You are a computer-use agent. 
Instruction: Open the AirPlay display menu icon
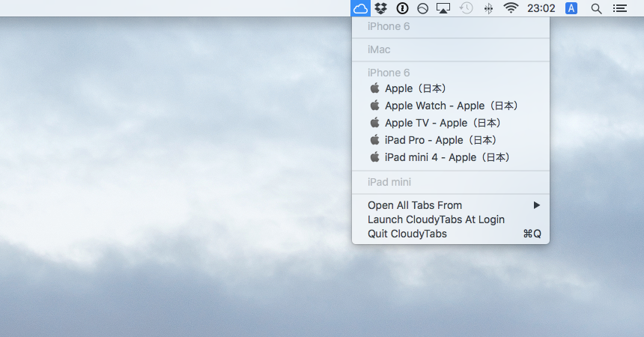point(443,8)
